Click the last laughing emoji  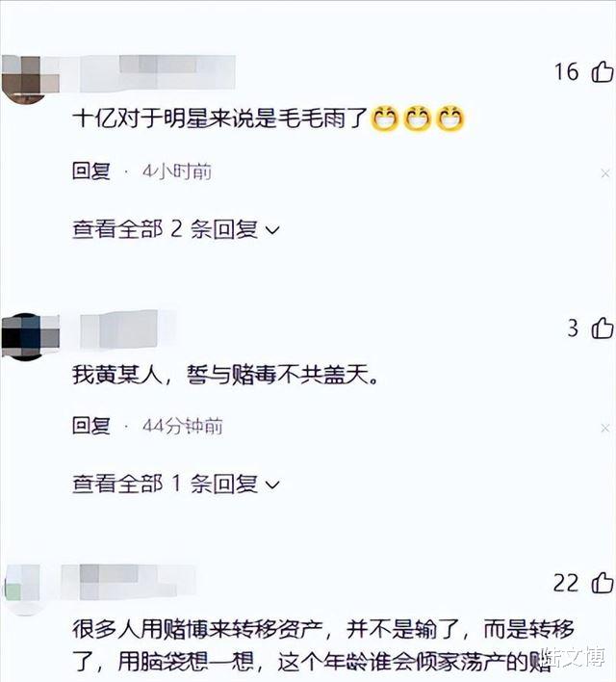coord(450,118)
